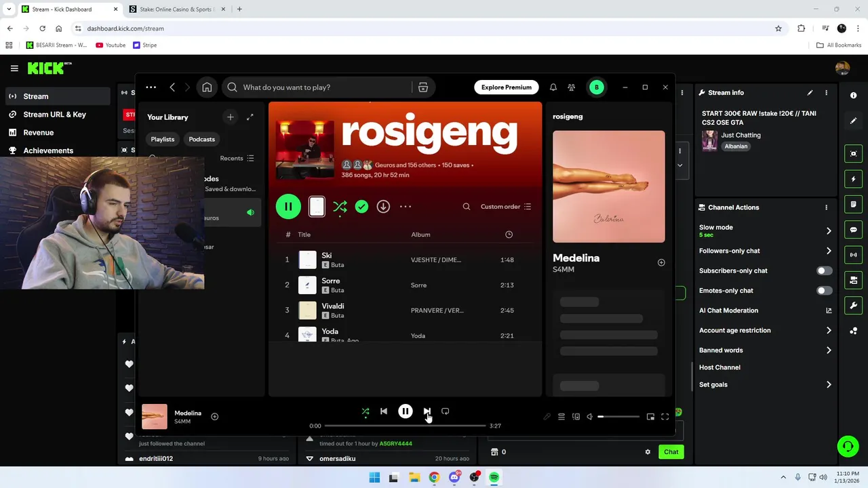Click the song progress bar
The height and width of the screenshot is (488, 868).
click(405, 426)
